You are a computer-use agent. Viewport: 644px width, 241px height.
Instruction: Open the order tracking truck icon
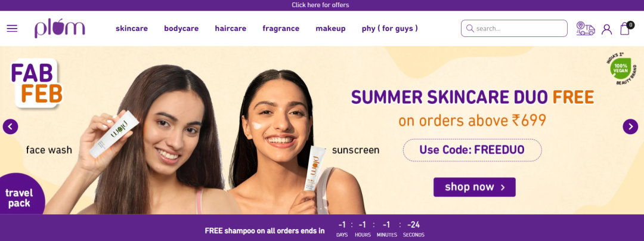(586, 28)
